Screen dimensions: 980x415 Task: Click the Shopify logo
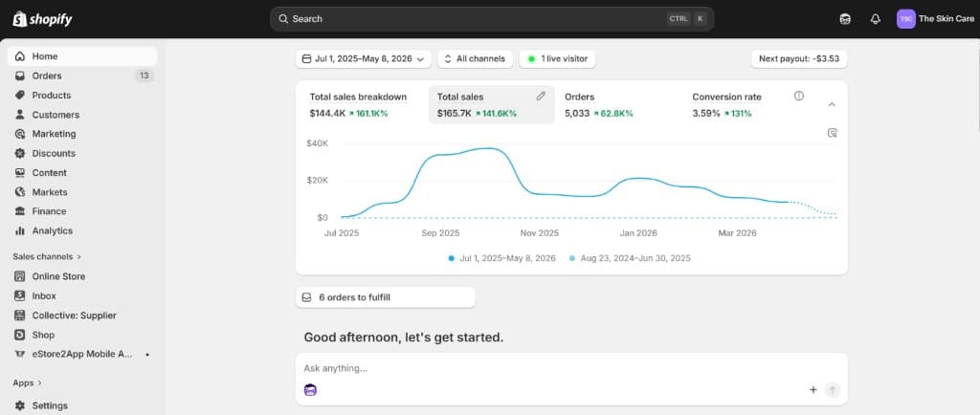click(42, 19)
